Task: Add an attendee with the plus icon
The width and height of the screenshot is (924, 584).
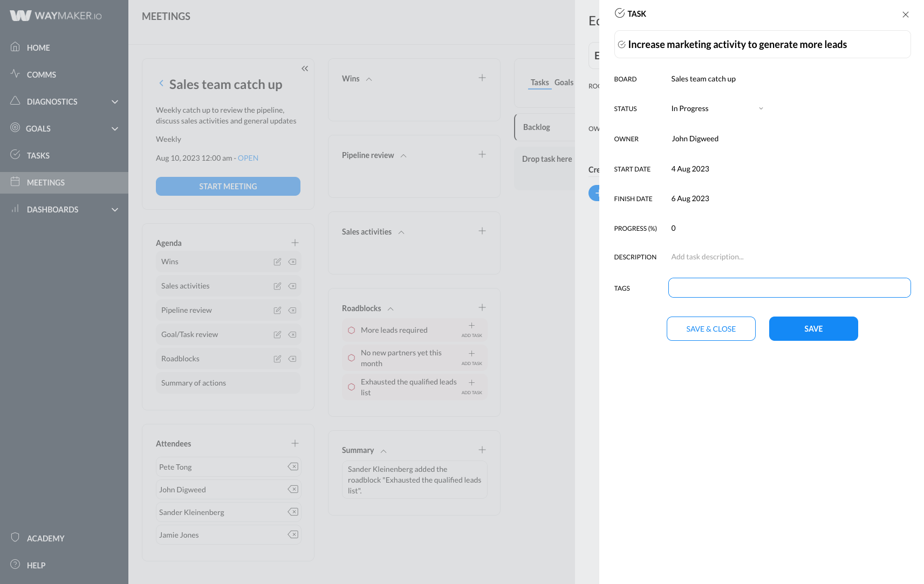Action: pos(295,443)
